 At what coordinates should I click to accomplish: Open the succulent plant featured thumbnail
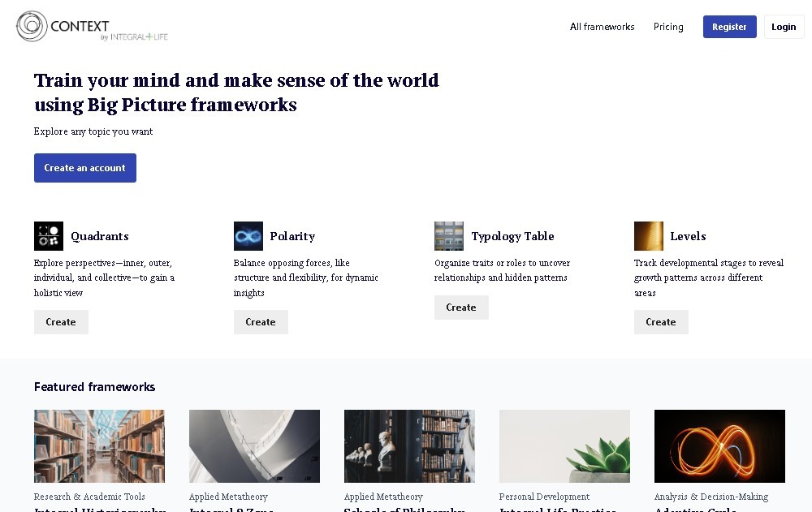coord(564,446)
